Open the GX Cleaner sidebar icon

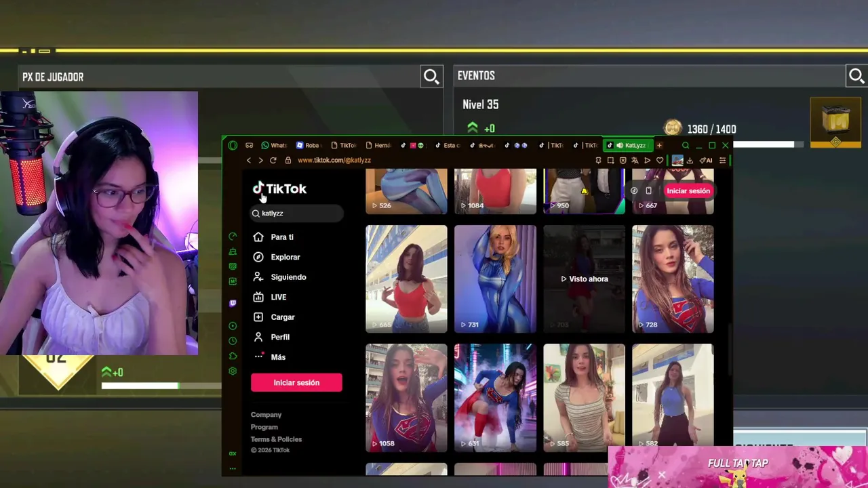click(x=233, y=251)
